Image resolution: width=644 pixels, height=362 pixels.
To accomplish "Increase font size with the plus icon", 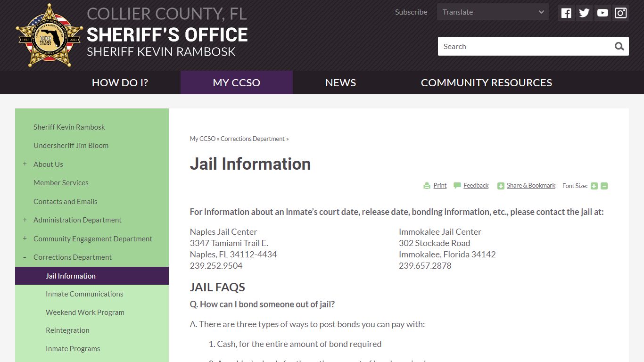I will pos(594,186).
